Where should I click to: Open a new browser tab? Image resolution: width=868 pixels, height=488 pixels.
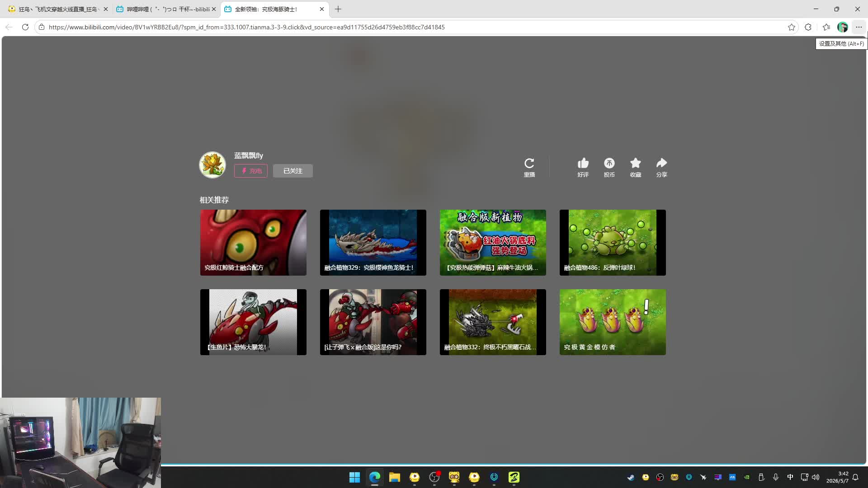[338, 9]
